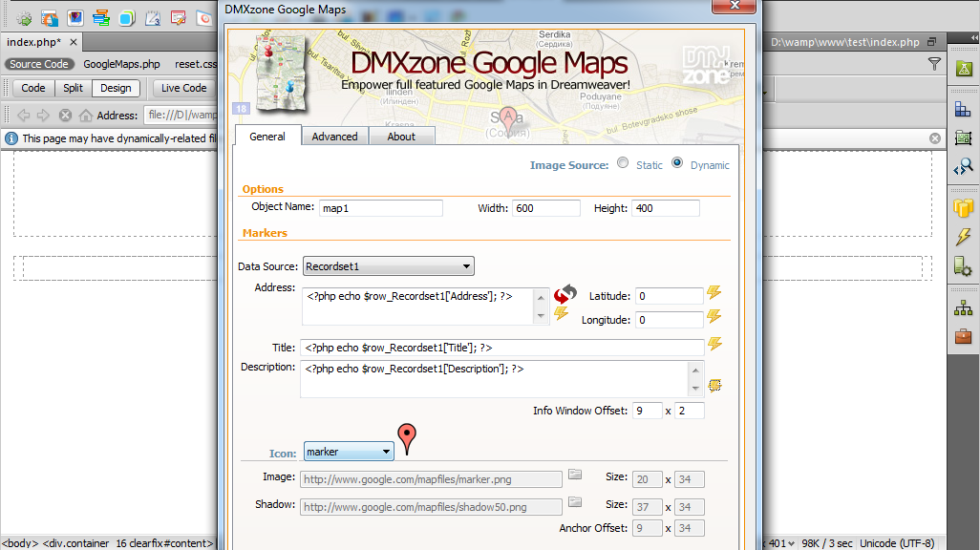This screenshot has height=550, width=980.
Task: Show the GoogleMaps.php related file
Action: pyautogui.click(x=122, y=64)
